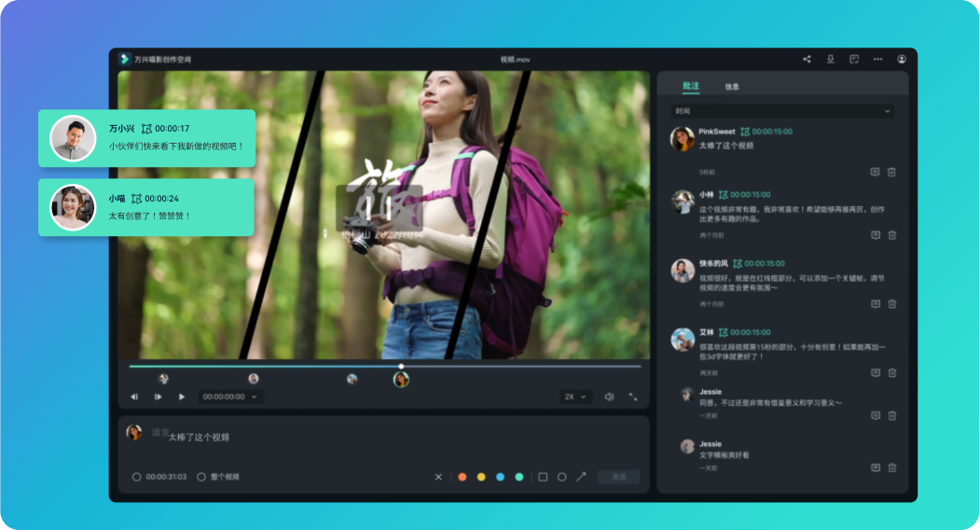This screenshot has width=980, height=530.
Task: Expand the 时间 sort dropdown in the comments panel
Action: point(782,111)
